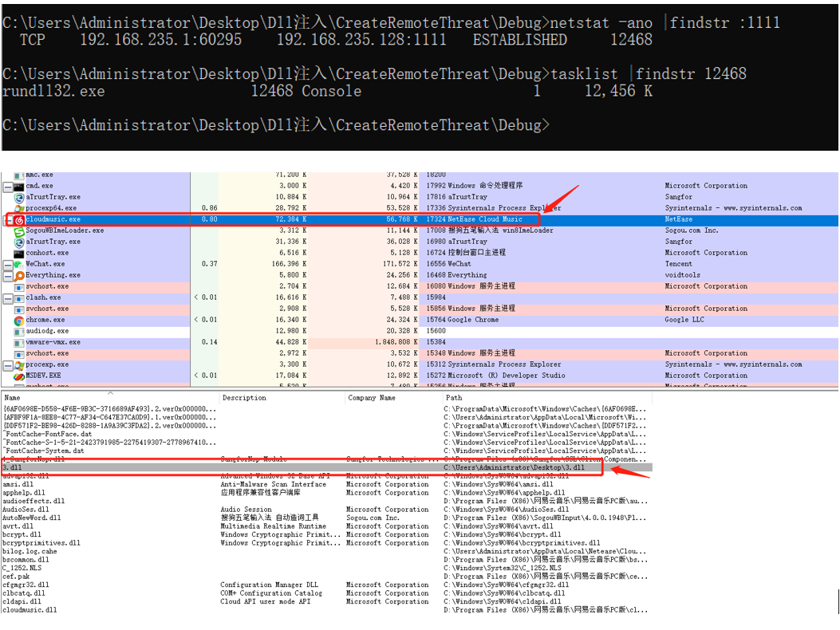Viewport: 840px width, 630px height.
Task: Select the AutoNewWord.dll row
Action: [x=326, y=518]
